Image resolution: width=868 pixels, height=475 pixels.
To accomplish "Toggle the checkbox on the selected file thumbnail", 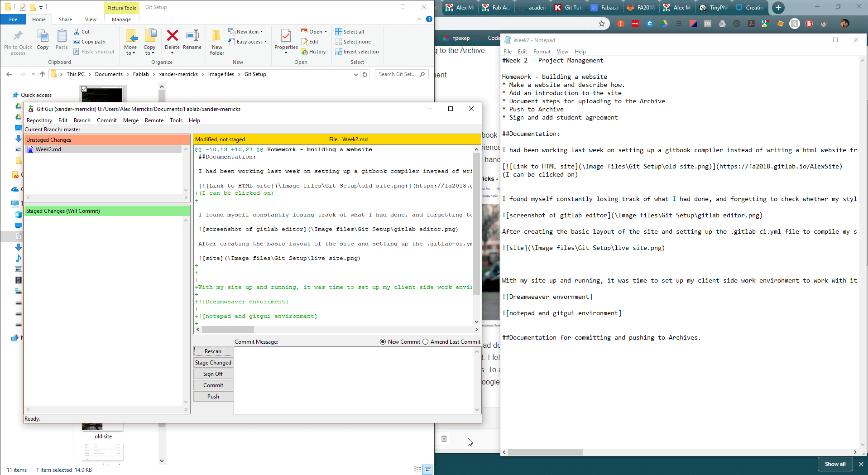I will point(84,89).
